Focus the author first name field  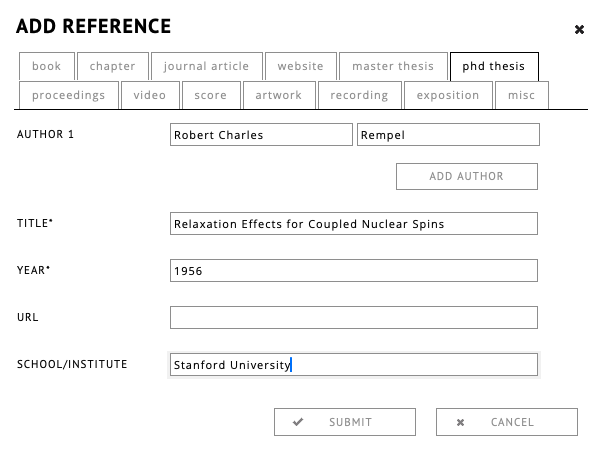[x=261, y=135]
